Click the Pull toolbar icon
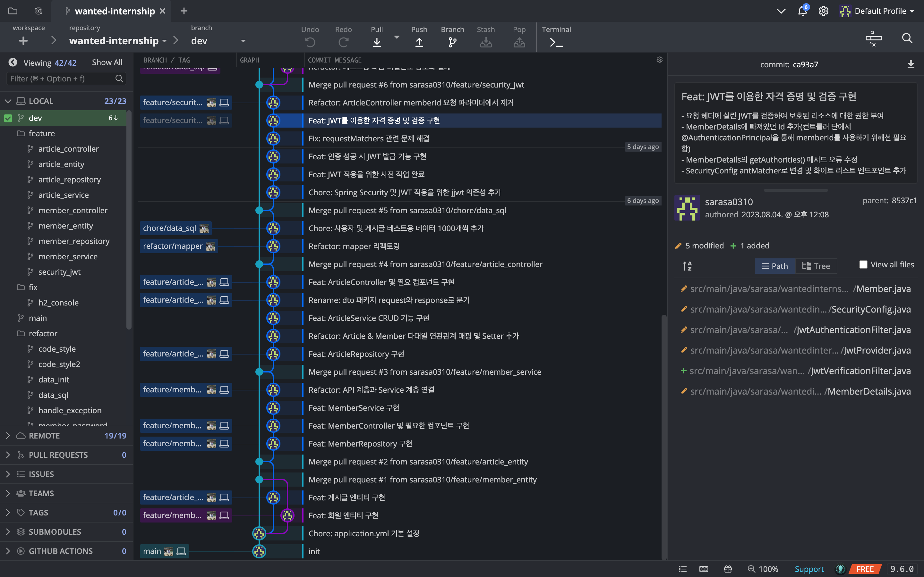Image resolution: width=924 pixels, height=577 pixels. (x=376, y=42)
